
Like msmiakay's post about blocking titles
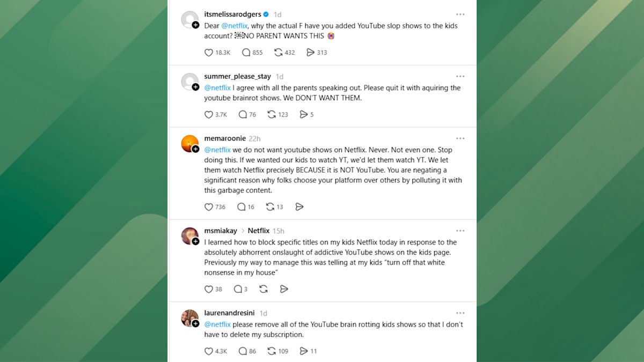coord(209,289)
